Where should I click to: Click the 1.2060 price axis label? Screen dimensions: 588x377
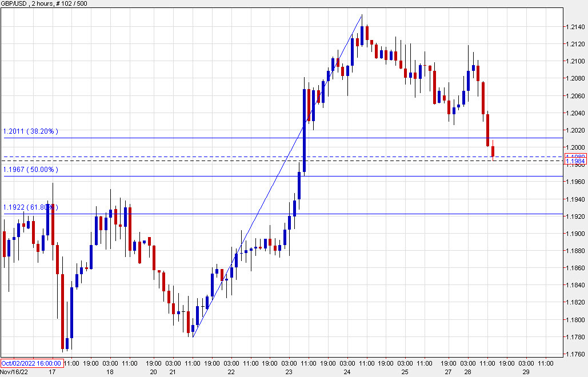click(x=575, y=96)
